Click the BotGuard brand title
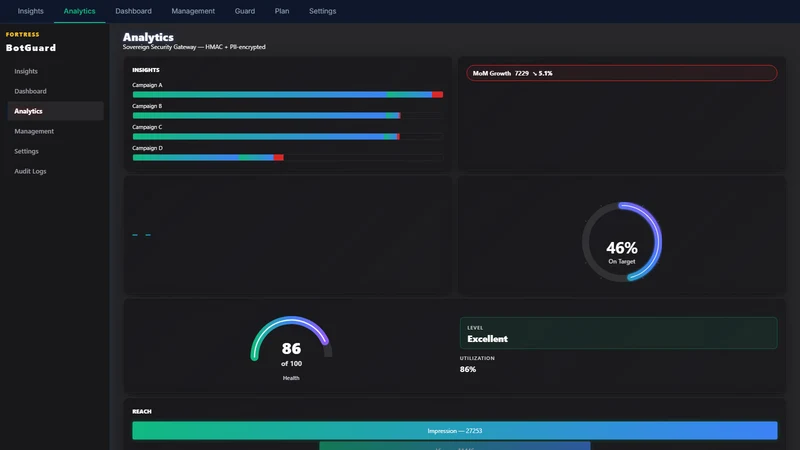This screenshot has width=800, height=450. tap(31, 48)
